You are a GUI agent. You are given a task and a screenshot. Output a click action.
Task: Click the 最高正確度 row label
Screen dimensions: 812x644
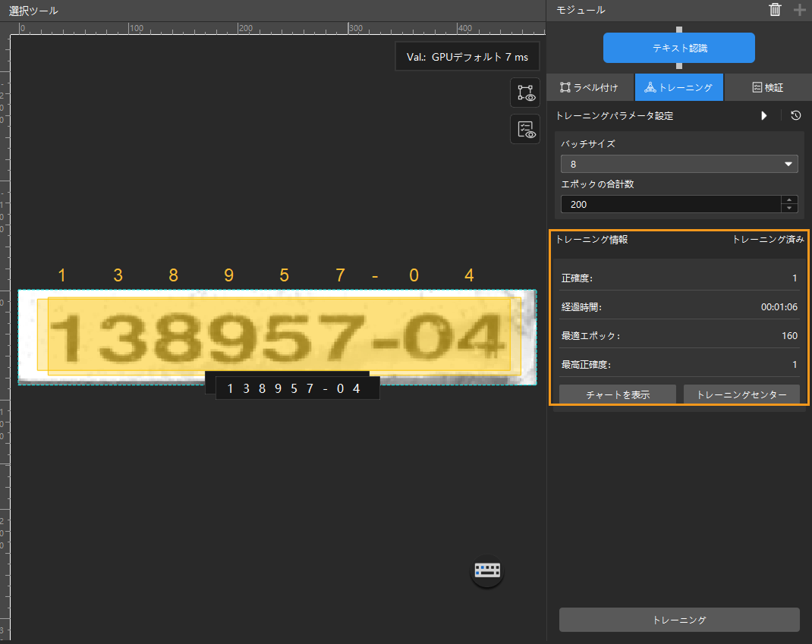click(586, 364)
